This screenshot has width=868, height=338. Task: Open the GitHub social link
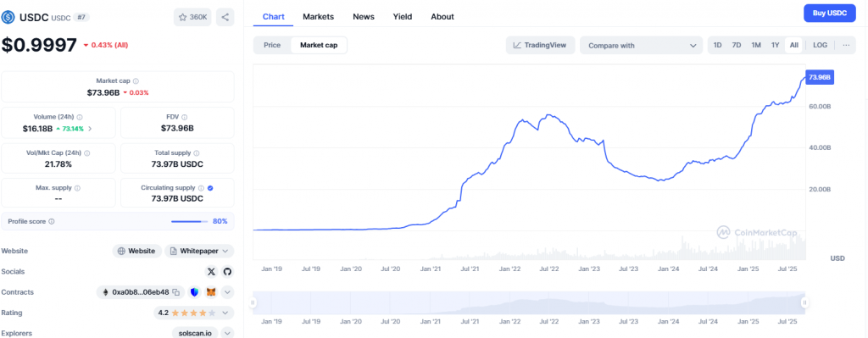tap(227, 272)
